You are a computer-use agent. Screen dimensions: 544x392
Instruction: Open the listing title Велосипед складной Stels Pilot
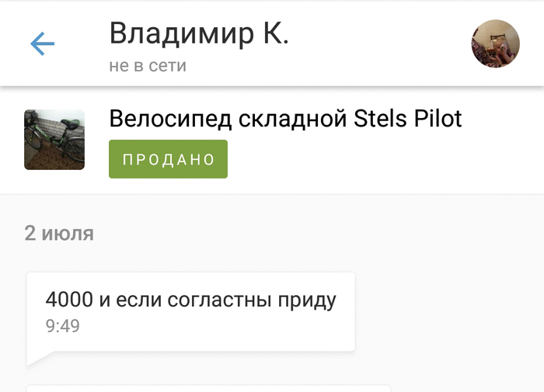[x=285, y=119]
